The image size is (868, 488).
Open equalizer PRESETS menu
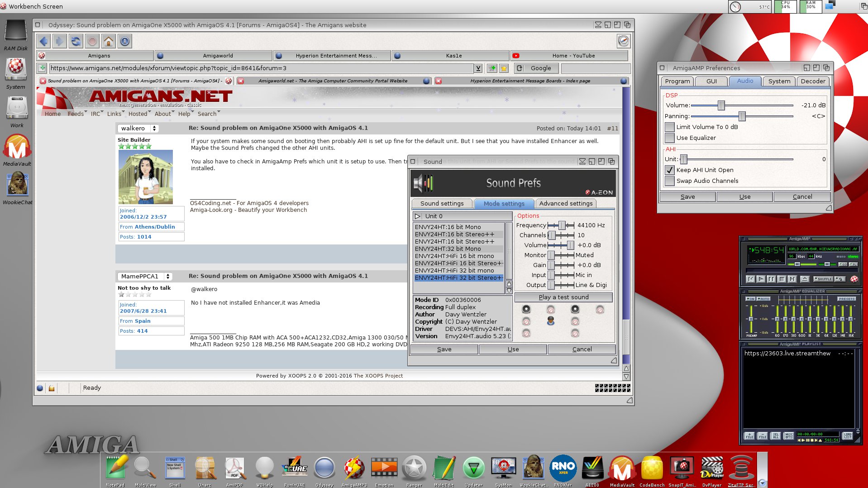tap(846, 299)
